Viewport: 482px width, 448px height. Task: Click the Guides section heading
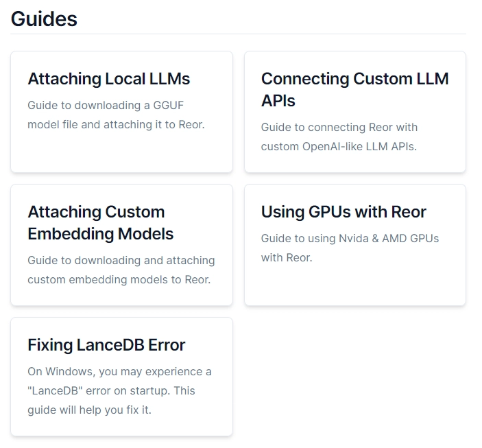point(44,19)
